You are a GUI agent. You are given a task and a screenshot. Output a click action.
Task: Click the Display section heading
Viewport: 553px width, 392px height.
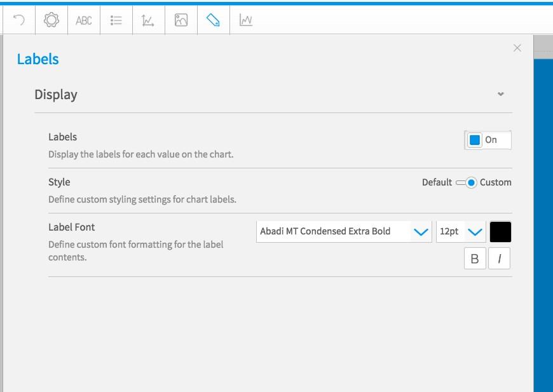pyautogui.click(x=56, y=95)
